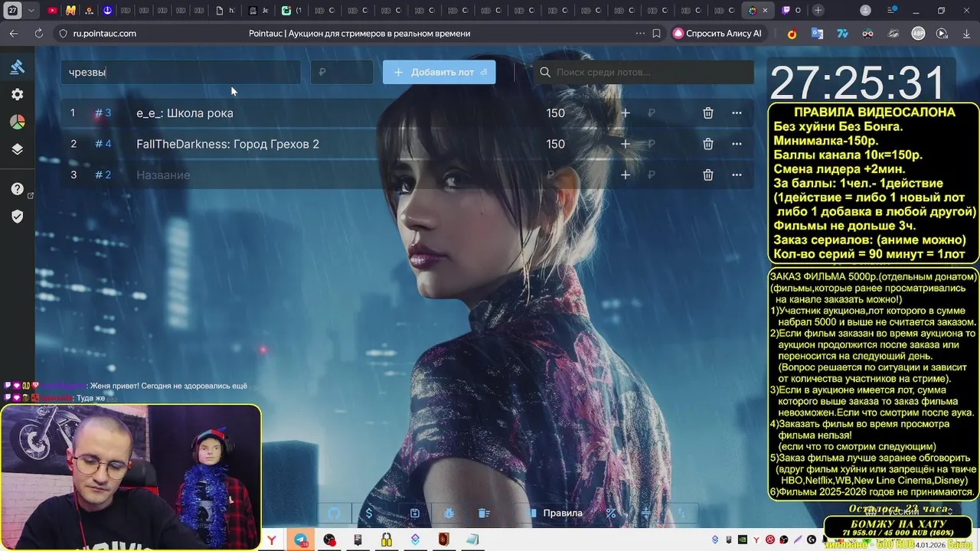980x551 pixels.
Task: Open Yandex Browser Y taskbar icon
Action: [272, 540]
